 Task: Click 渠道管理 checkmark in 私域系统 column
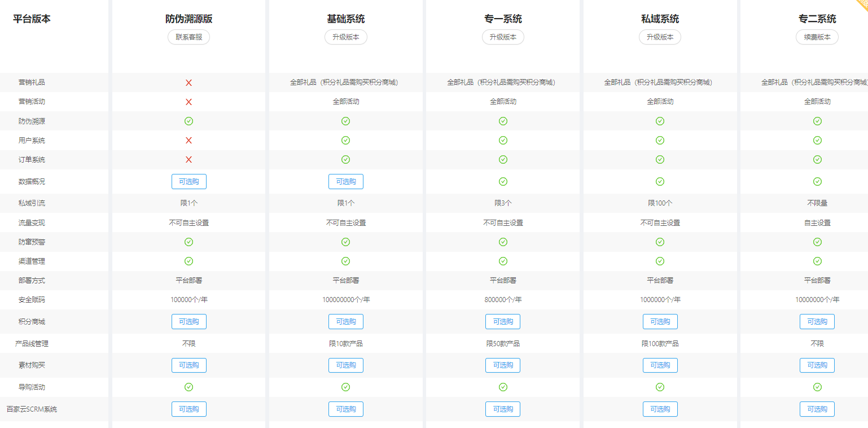pyautogui.click(x=660, y=261)
